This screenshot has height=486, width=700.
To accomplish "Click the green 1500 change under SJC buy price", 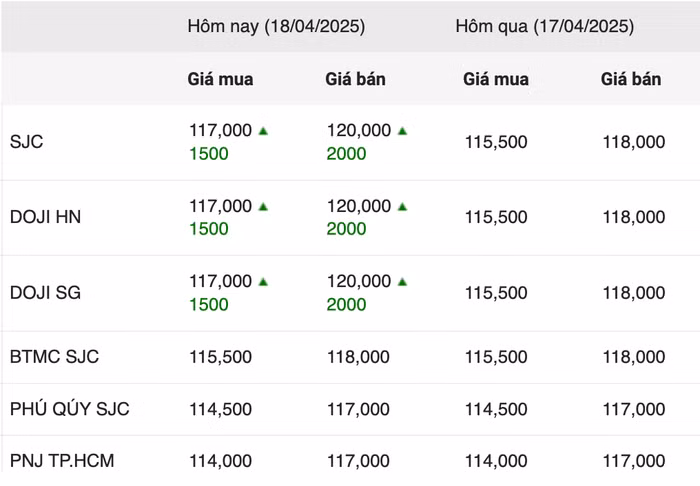I will tap(209, 154).
